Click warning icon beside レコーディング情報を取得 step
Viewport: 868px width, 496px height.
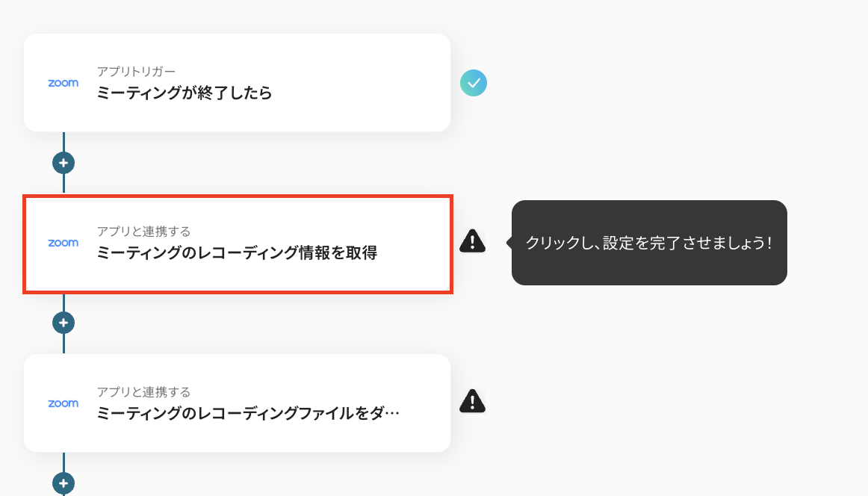[x=472, y=241]
